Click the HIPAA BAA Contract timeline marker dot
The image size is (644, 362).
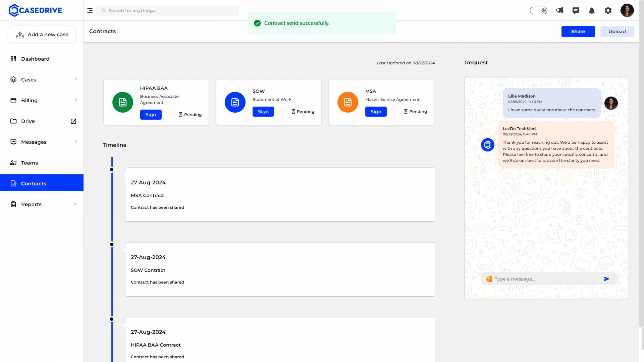click(112, 319)
